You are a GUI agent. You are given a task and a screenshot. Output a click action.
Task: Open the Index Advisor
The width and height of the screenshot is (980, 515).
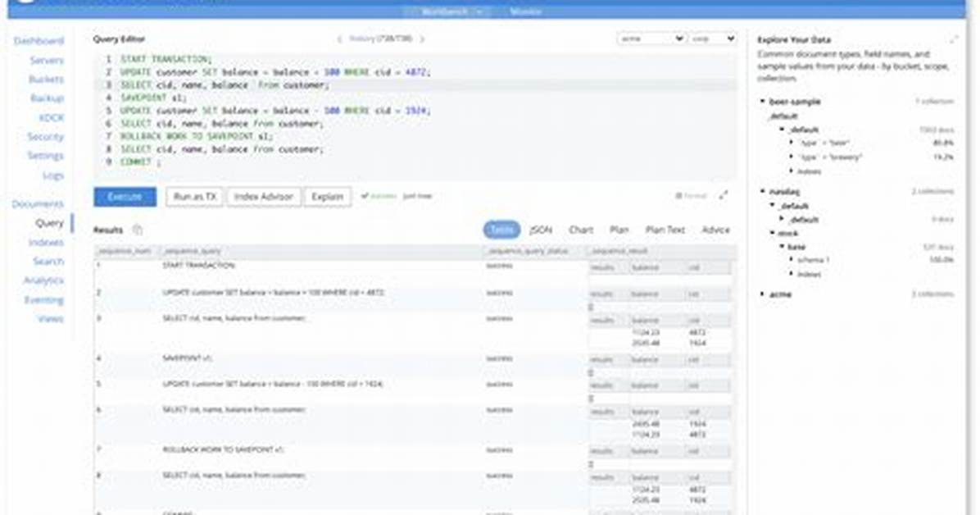click(264, 197)
